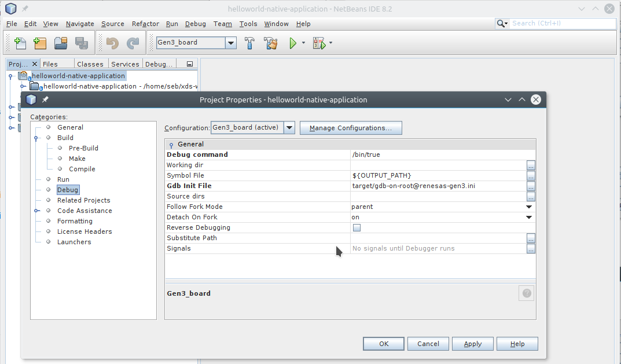Click the Build Project hammer icon
The image size is (621, 364).
[x=249, y=43]
